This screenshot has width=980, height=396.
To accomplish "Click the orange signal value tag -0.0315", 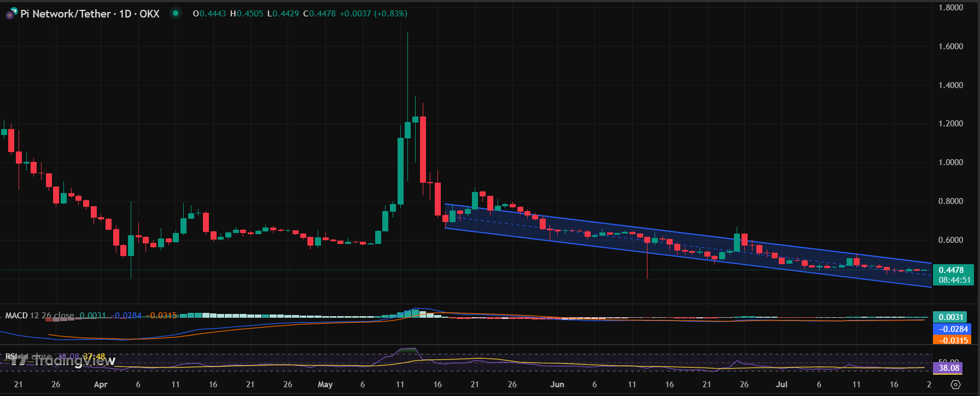I will click(953, 340).
